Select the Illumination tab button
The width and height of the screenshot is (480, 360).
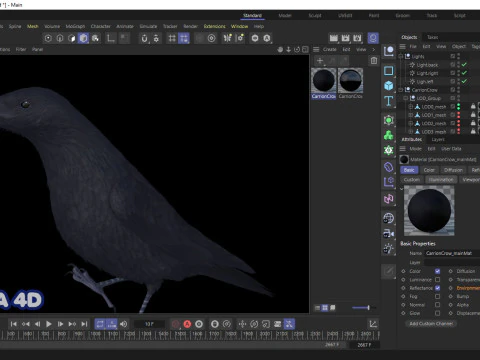(441, 180)
